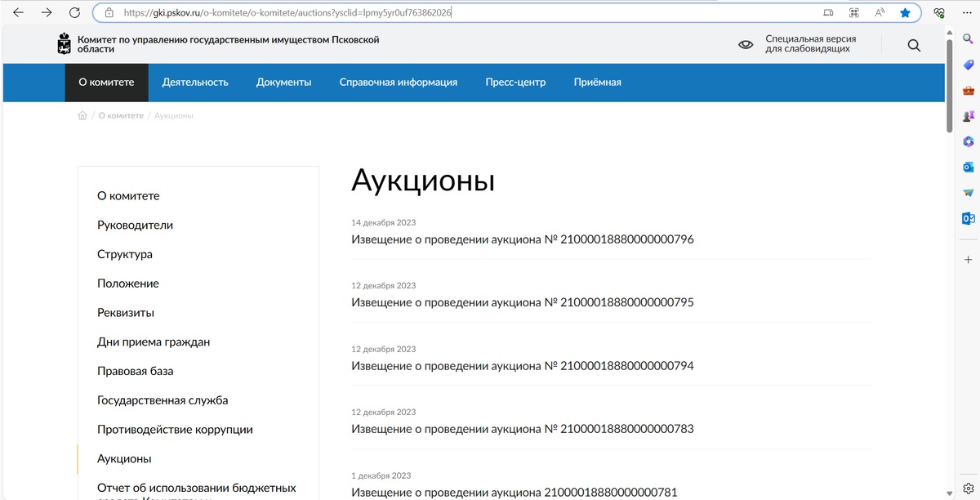Image resolution: width=980 pixels, height=500 pixels.
Task: Click the site search magnifier icon
Action: coord(914,46)
